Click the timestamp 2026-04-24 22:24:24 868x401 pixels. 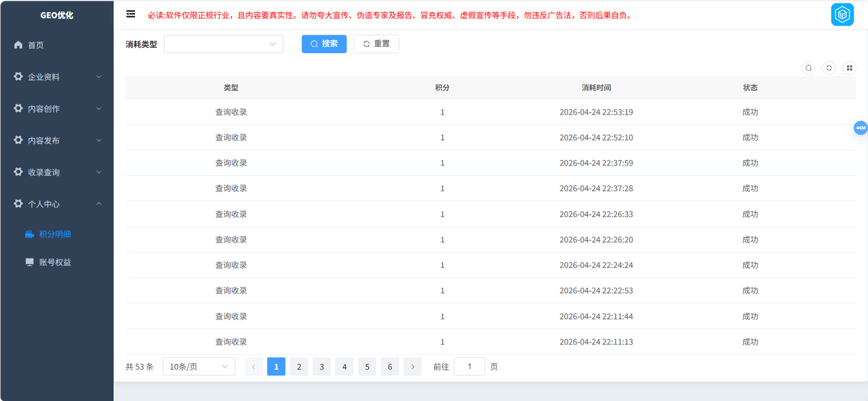point(596,265)
